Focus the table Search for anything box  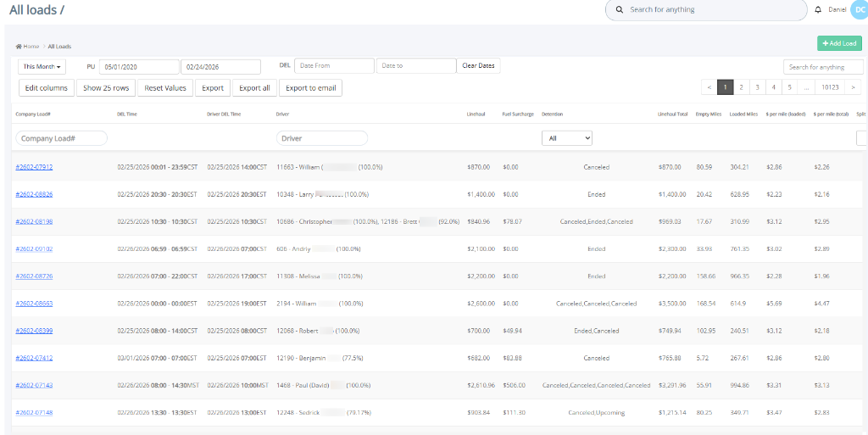pyautogui.click(x=823, y=67)
